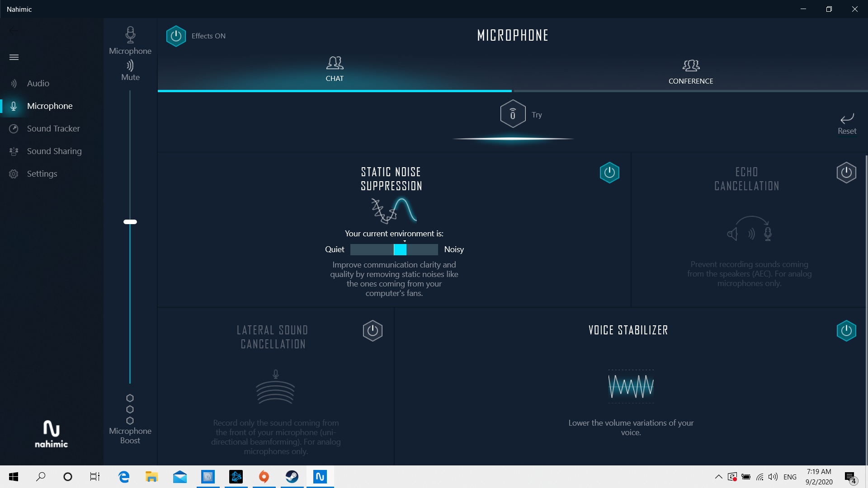Screen dimensions: 868x488
Task: Enable Echo Cancellation power button
Action: point(846,173)
